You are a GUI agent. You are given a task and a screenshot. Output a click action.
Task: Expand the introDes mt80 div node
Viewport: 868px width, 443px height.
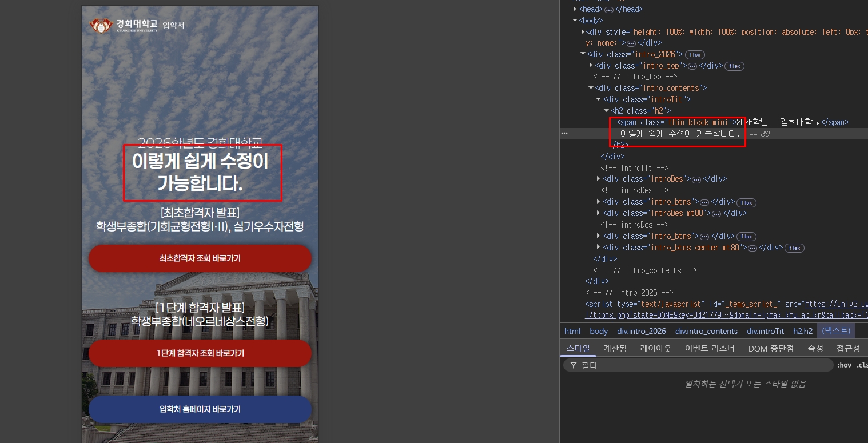[x=598, y=213]
